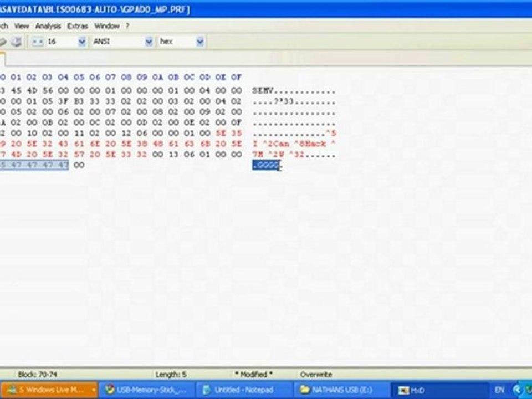Click the Block: 70-74 status entry
Image resolution: width=532 pixels, height=399 pixels.
pyautogui.click(x=38, y=375)
